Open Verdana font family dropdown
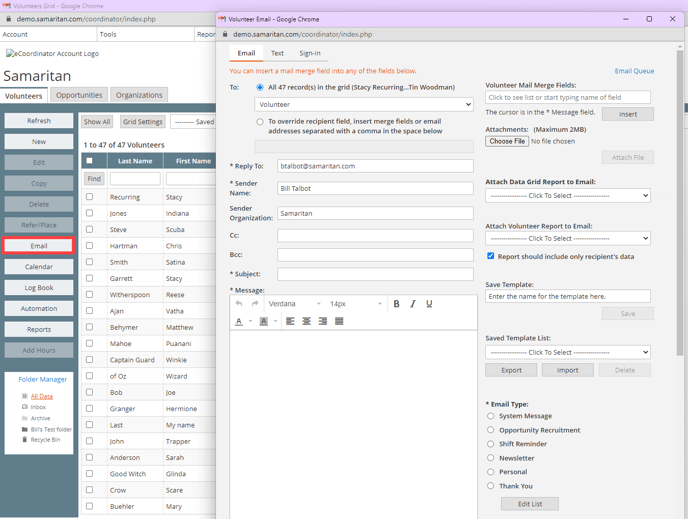Image resolution: width=688 pixels, height=519 pixels. tap(294, 304)
